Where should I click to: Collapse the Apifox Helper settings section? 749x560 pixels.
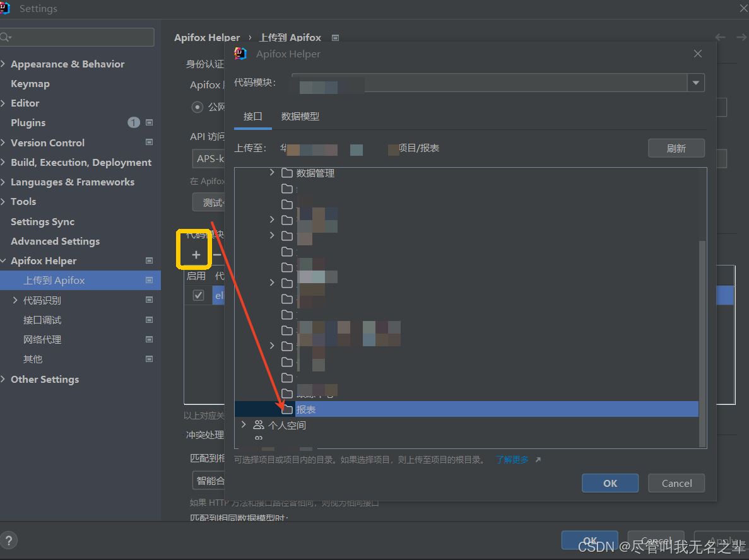tap(3, 260)
